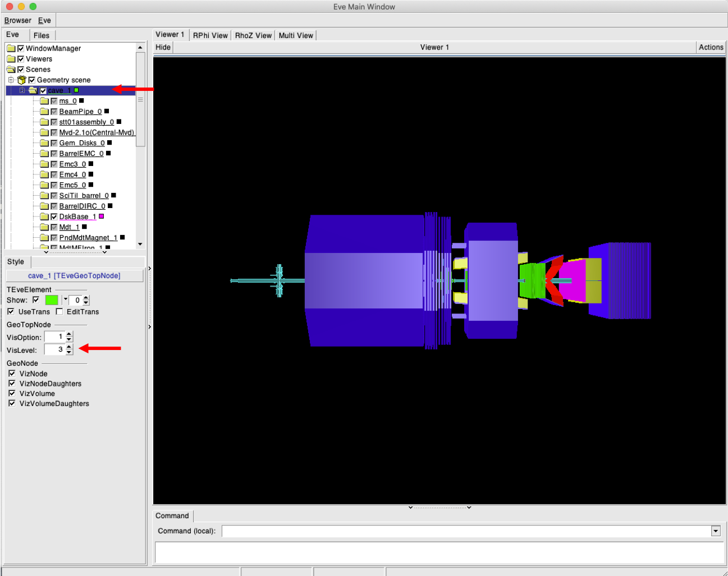Toggle the DskBase_1 visibility checkbox

54,216
